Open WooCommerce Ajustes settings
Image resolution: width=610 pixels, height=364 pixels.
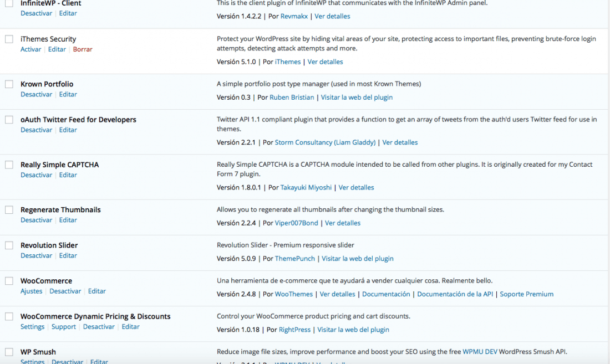point(32,291)
